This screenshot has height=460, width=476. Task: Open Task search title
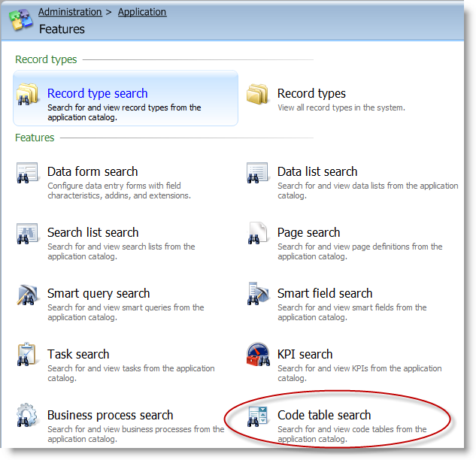[x=78, y=354]
